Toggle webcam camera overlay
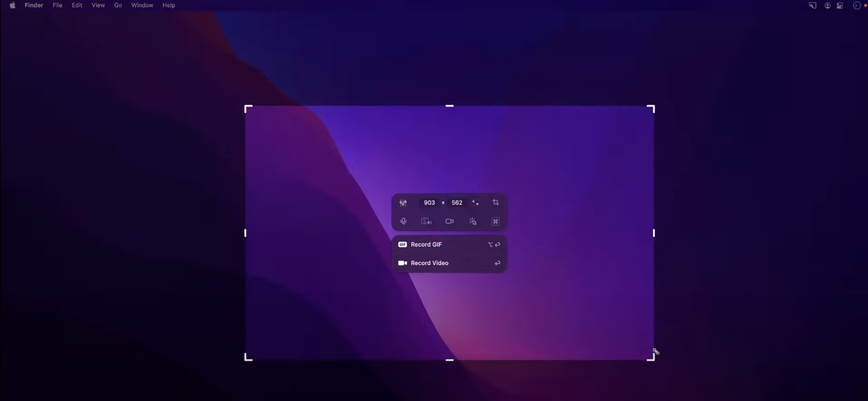Screen dimensions: 868x401 [450, 222]
